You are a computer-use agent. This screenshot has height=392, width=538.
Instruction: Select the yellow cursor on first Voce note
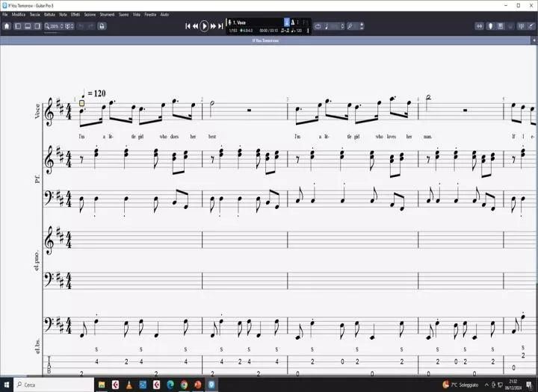point(81,103)
